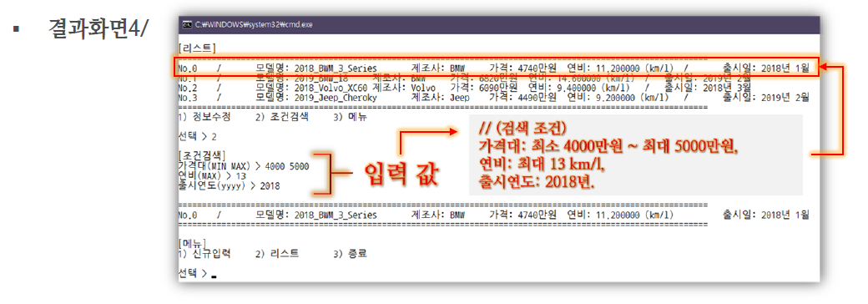
Task: Click the final 선택 > prompt with the cursor
Action: click(x=197, y=273)
